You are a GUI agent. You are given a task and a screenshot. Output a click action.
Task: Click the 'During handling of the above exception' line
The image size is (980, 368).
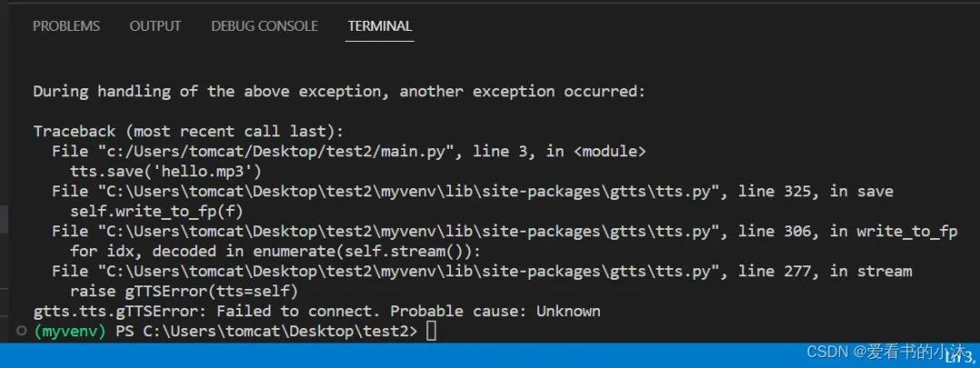pos(339,92)
